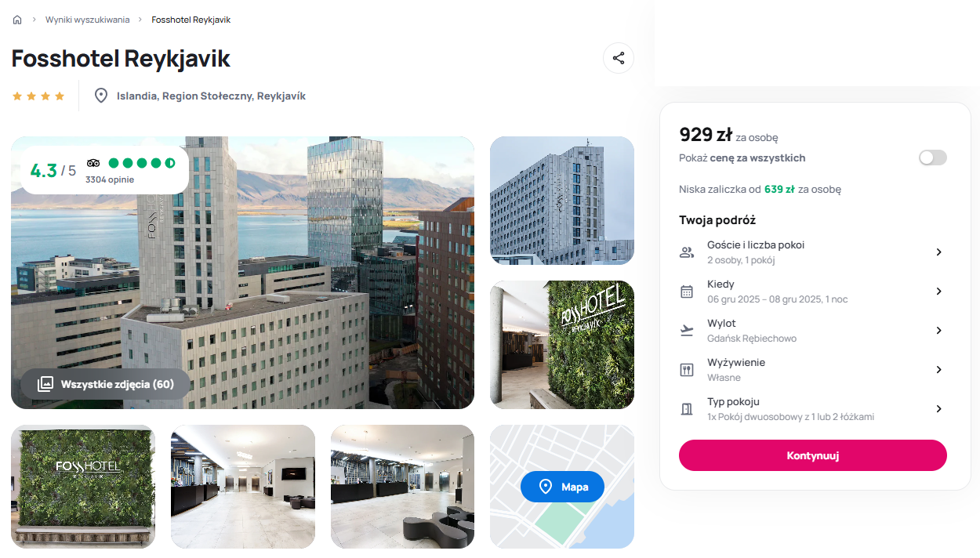980x558 pixels.
Task: Click the airplane icon next to Wylot
Action: tap(687, 331)
